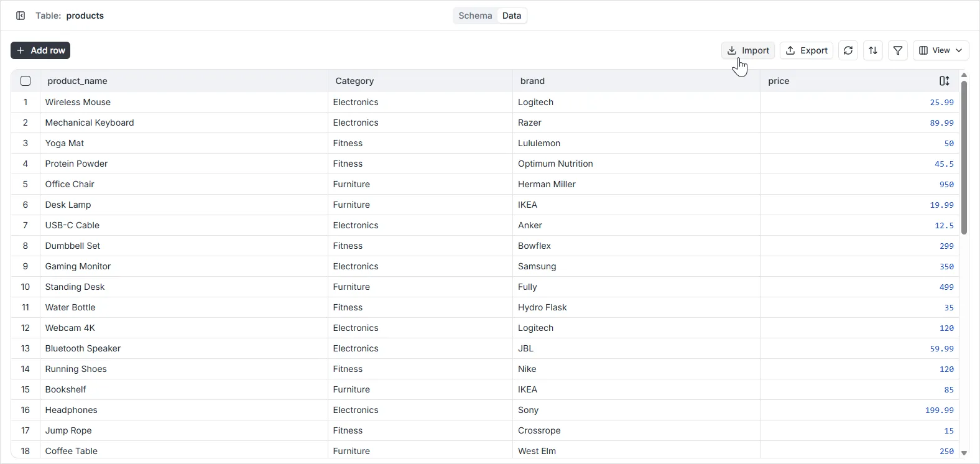This screenshot has height=464, width=980.
Task: Open the sort rows icon
Action: (x=873, y=50)
